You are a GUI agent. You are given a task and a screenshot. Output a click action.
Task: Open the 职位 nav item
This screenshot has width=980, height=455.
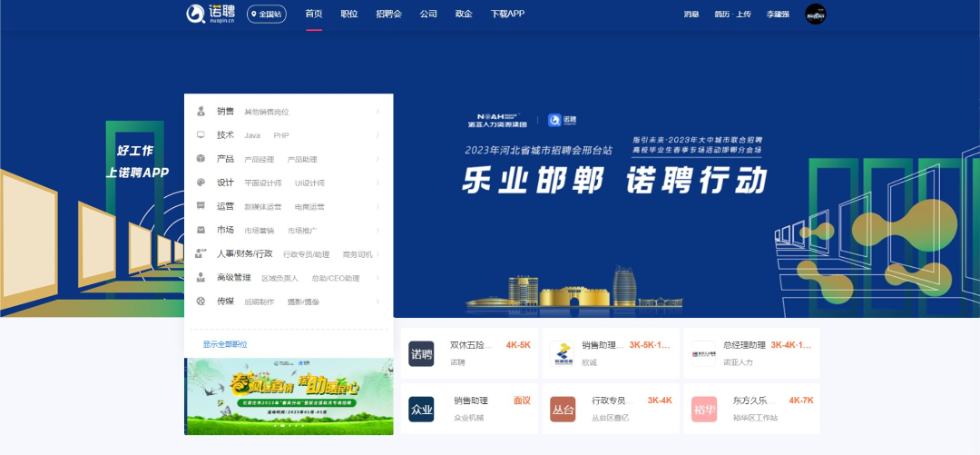pyautogui.click(x=349, y=14)
